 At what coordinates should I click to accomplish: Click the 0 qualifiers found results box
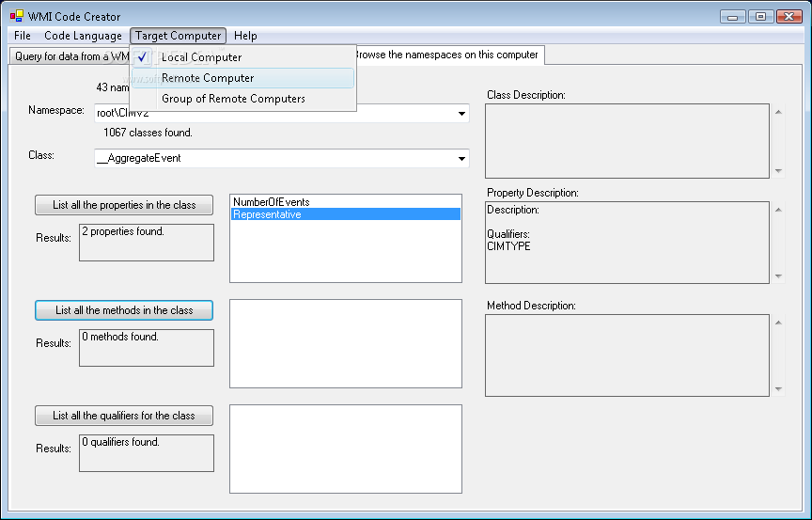point(147,453)
